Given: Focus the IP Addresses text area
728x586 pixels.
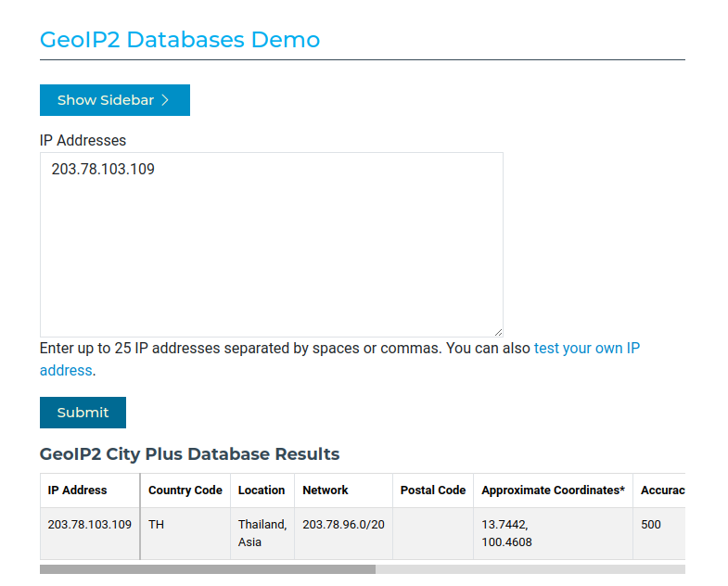Looking at the screenshot, I should [271, 245].
